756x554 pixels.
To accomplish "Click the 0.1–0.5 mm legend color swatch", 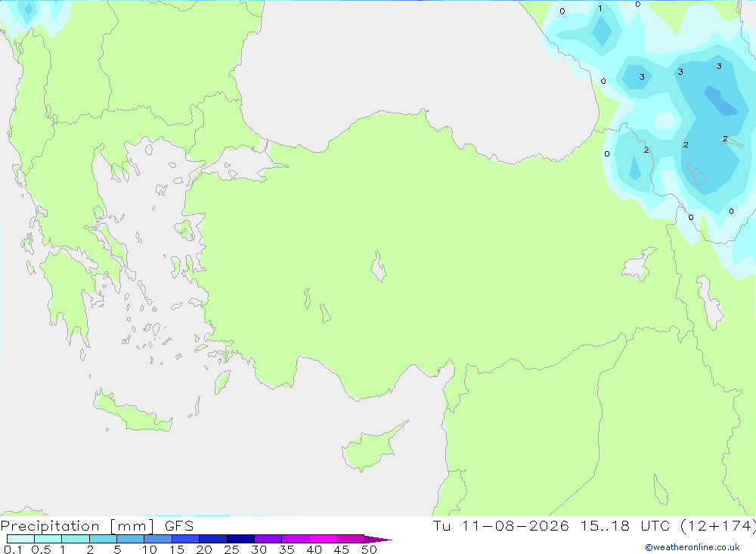I will pyautogui.click(x=20, y=539).
